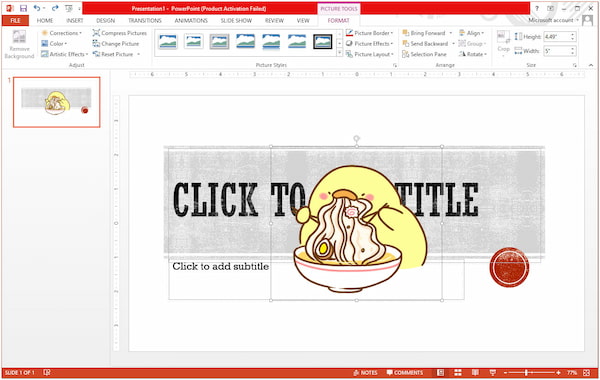Open PowerPoint Help question mark
Screen dimensions: 600x380
pyautogui.click(x=536, y=8)
